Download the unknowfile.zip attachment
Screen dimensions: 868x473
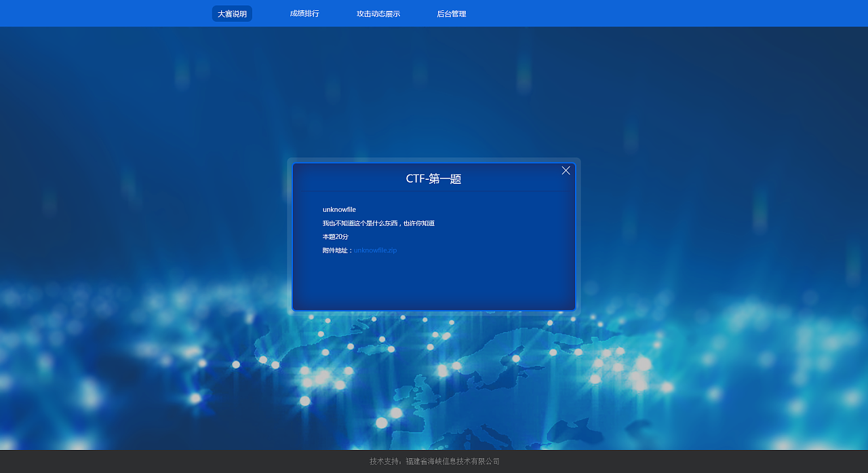tap(375, 250)
